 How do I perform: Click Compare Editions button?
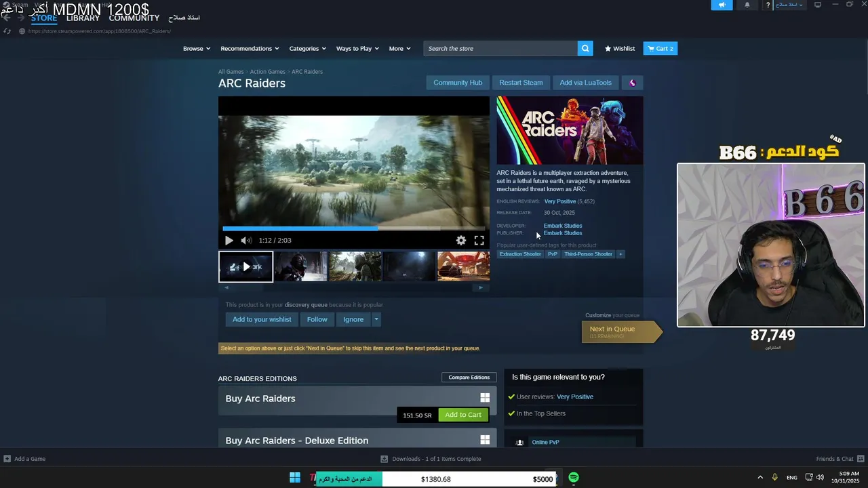pyautogui.click(x=469, y=378)
